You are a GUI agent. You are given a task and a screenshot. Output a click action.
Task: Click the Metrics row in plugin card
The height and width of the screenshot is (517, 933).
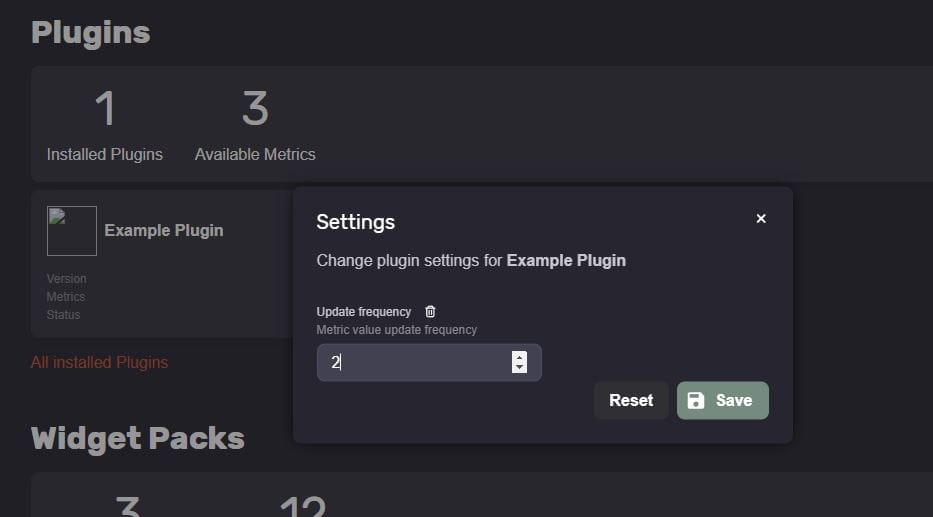pos(66,296)
